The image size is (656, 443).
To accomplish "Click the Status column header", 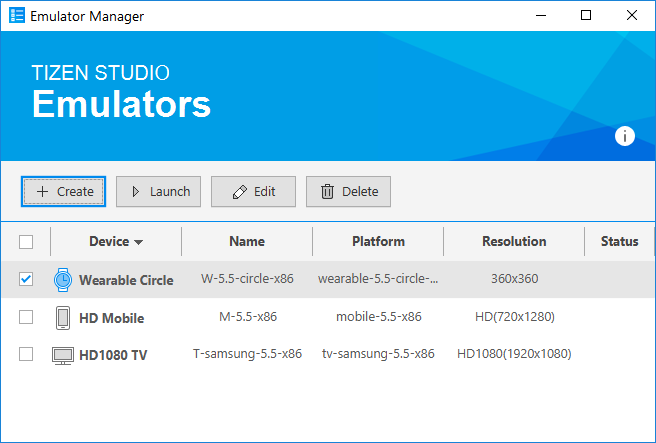I will [x=619, y=241].
